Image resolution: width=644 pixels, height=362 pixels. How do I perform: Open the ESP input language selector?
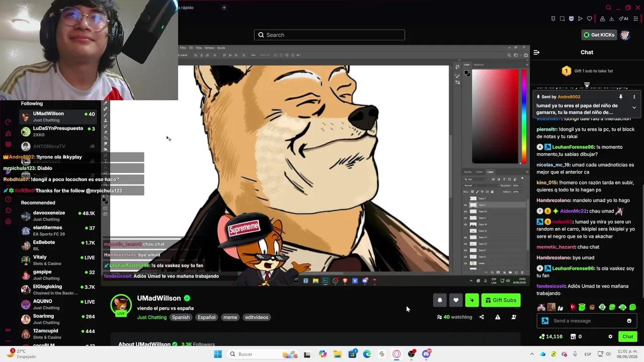coord(588,354)
